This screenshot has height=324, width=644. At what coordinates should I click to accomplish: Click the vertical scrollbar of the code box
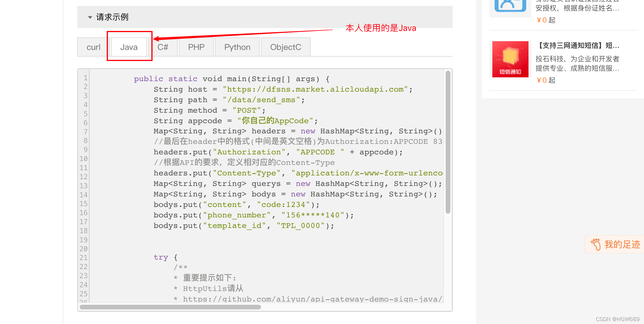[x=448, y=142]
